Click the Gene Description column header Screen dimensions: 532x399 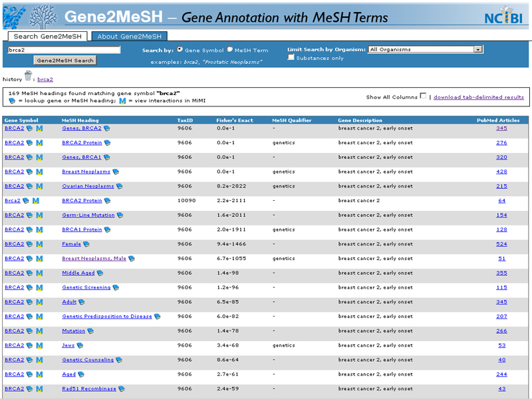pos(360,120)
